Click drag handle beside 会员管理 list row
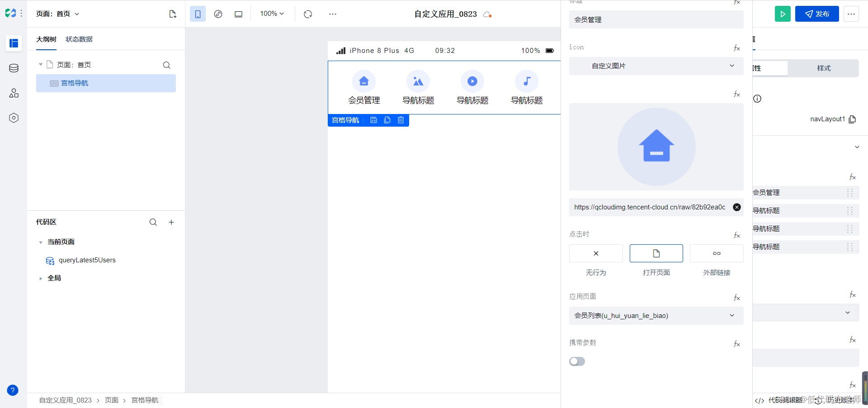868x408 pixels. 850,193
